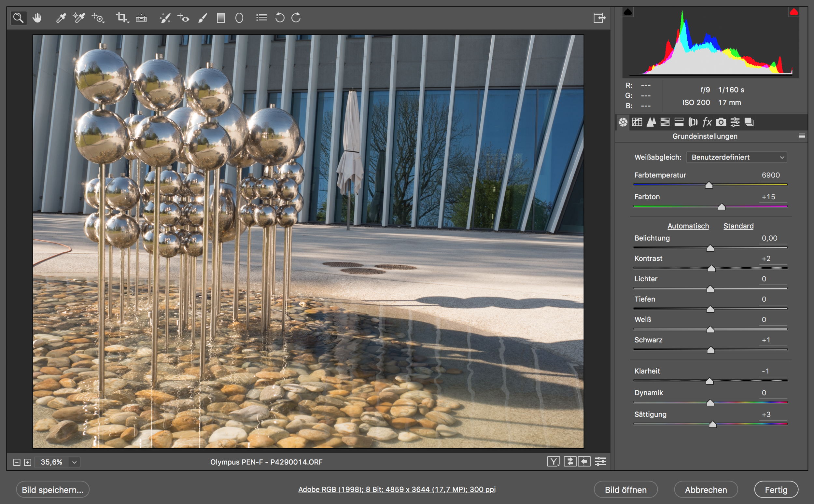Open the Presets panel tab
This screenshot has width=814, height=504.
pyautogui.click(x=735, y=122)
